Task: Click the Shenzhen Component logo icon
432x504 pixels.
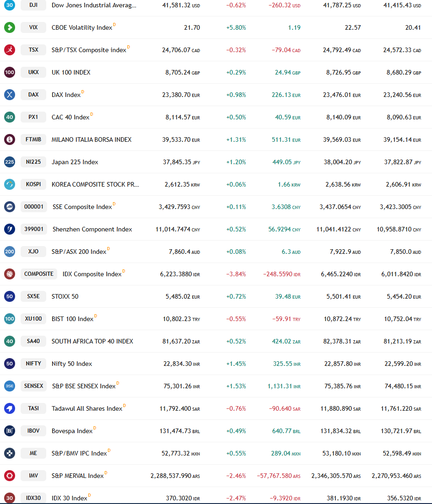Action: click(x=10, y=229)
